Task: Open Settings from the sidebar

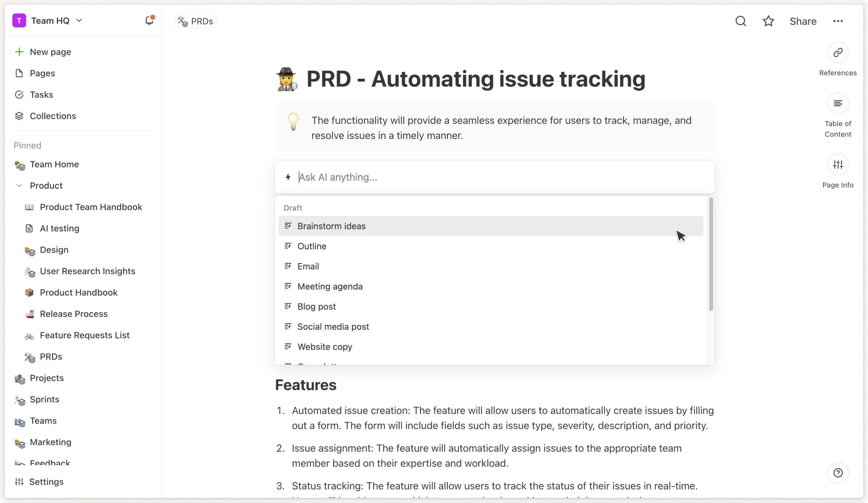Action: click(47, 482)
